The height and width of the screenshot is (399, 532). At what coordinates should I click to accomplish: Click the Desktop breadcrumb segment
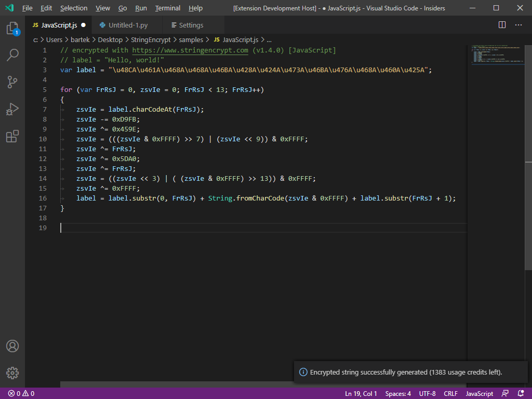(x=110, y=39)
